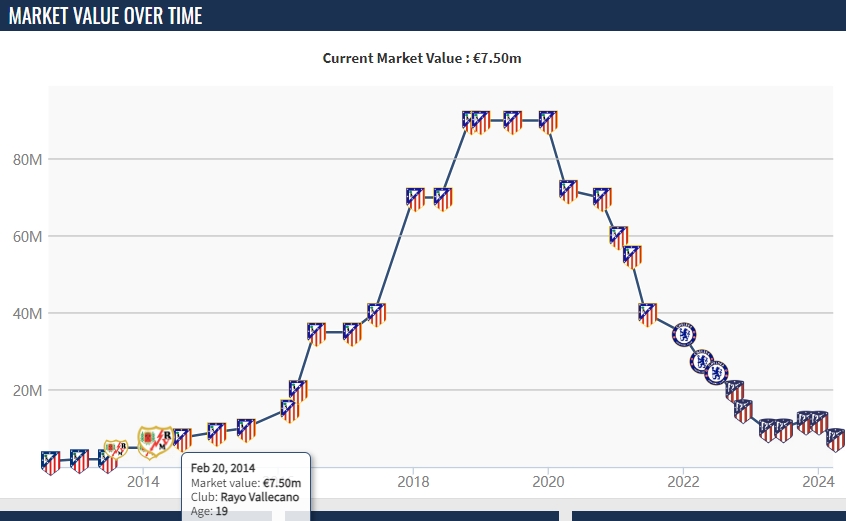Select the Atlético crest at 60M on the decline
The width and height of the screenshot is (846, 521).
[620, 237]
